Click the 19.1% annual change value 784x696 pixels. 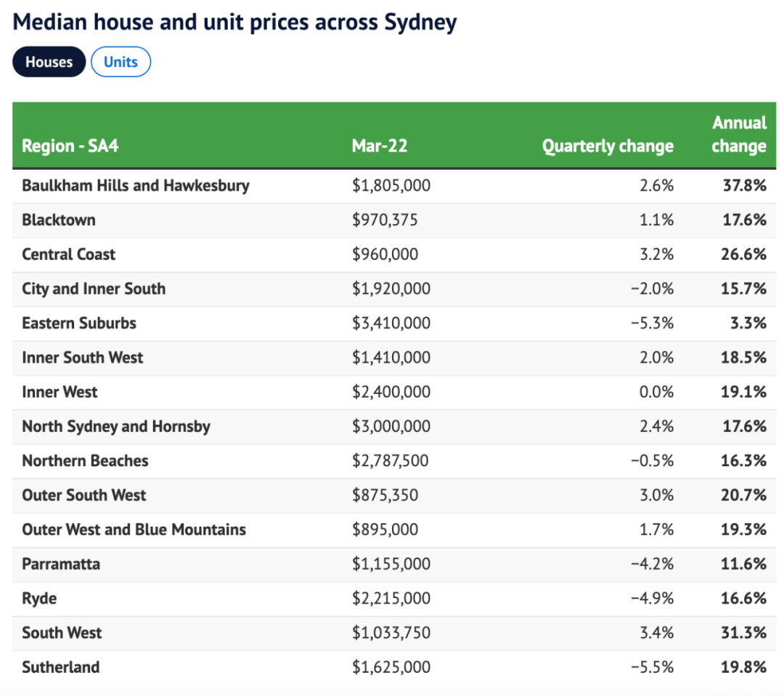(743, 392)
